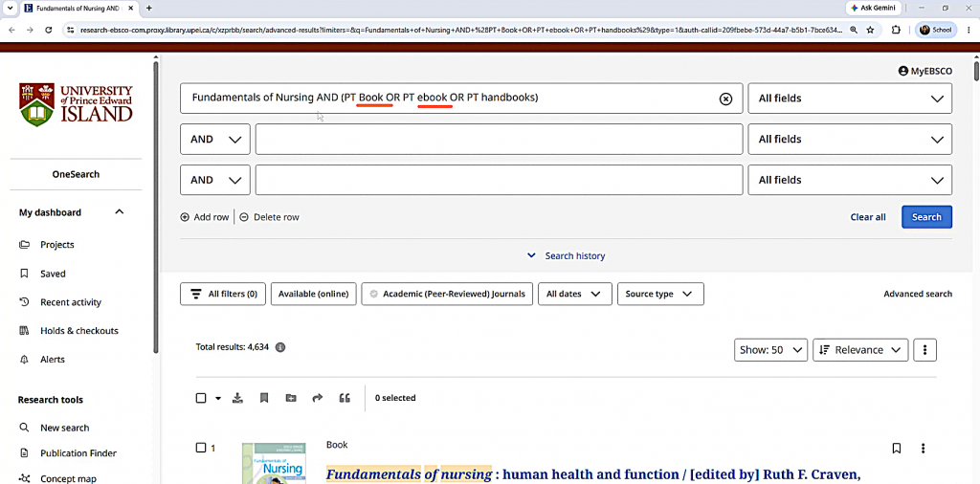Open MyEBSCO account menu

tap(925, 71)
